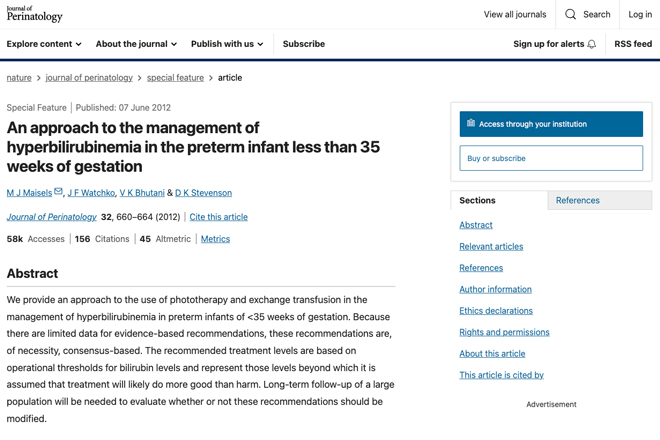
Task: Expand the Explore content menu
Action: (44, 44)
